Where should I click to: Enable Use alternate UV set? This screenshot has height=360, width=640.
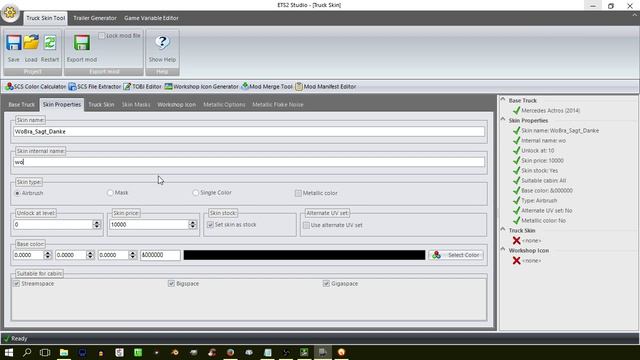[x=306, y=225]
